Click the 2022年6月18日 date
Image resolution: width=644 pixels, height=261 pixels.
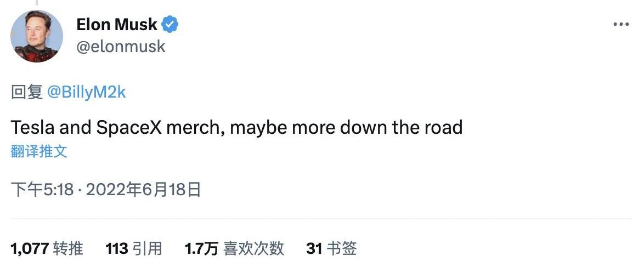coord(143,190)
